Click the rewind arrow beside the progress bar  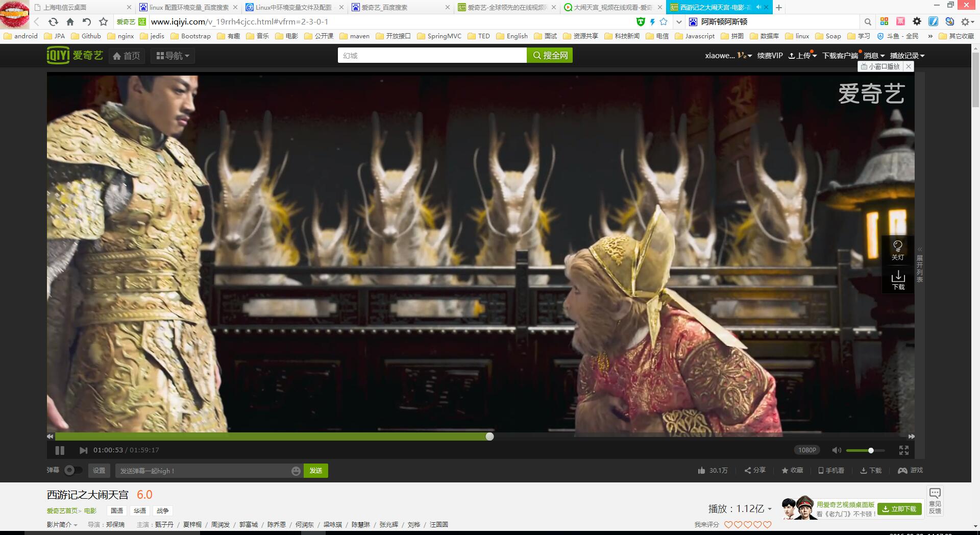(x=50, y=436)
